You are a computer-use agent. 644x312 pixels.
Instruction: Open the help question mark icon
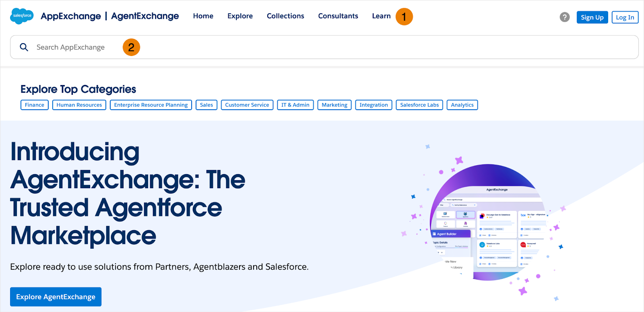pos(565,17)
